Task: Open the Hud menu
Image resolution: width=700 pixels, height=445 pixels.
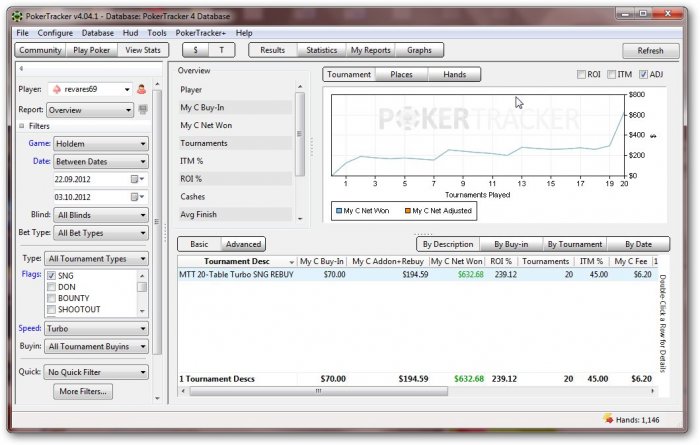Action: tap(130, 33)
